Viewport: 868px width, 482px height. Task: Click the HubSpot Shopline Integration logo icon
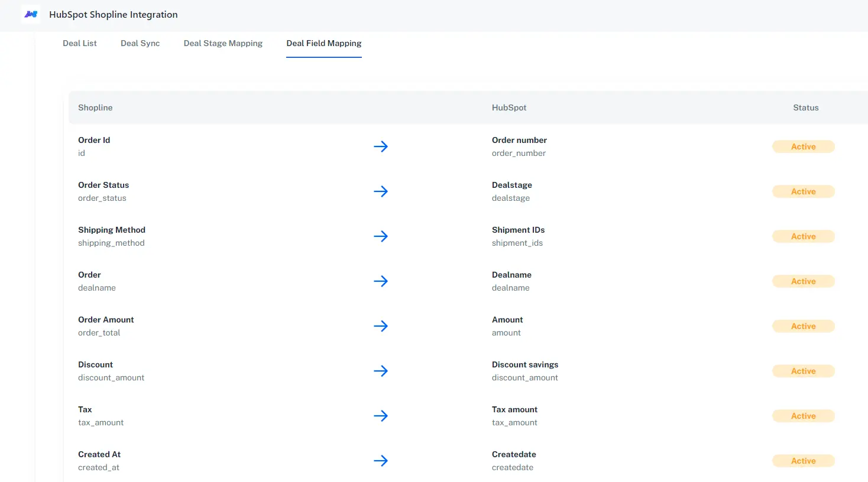[x=31, y=14]
